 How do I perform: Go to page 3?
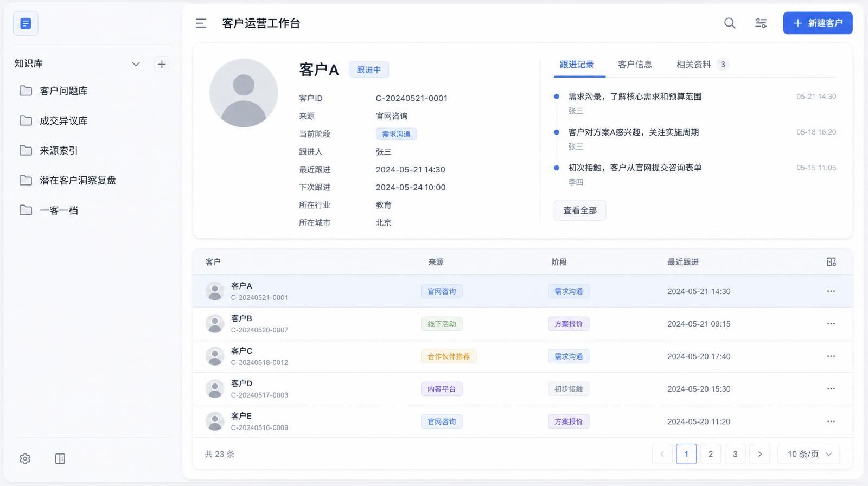[735, 454]
